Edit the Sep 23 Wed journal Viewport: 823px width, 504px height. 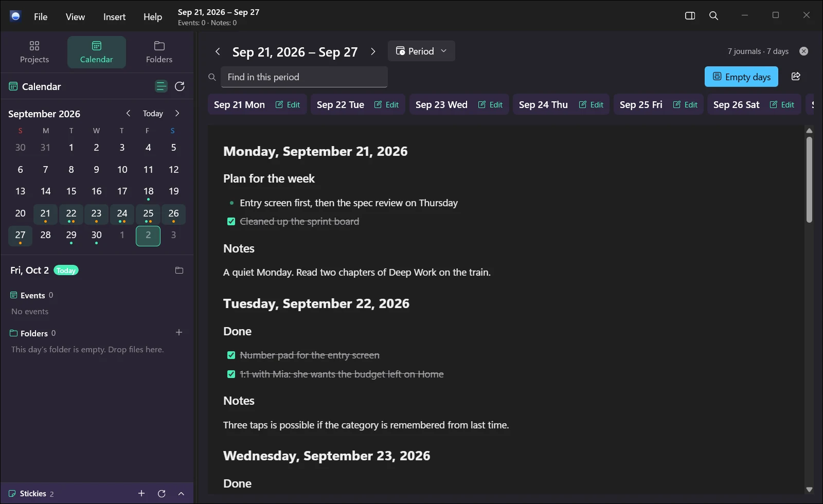point(491,104)
